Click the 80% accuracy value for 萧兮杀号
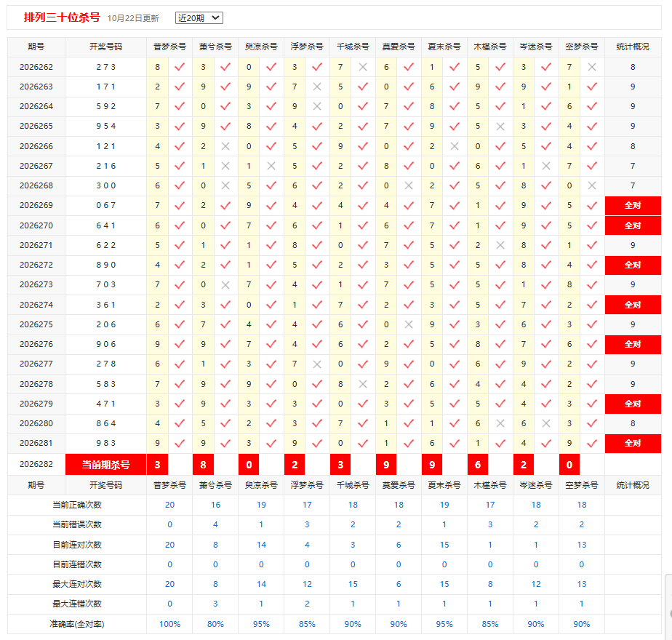Screen dimensions: 672x640 pyautogui.click(x=215, y=624)
